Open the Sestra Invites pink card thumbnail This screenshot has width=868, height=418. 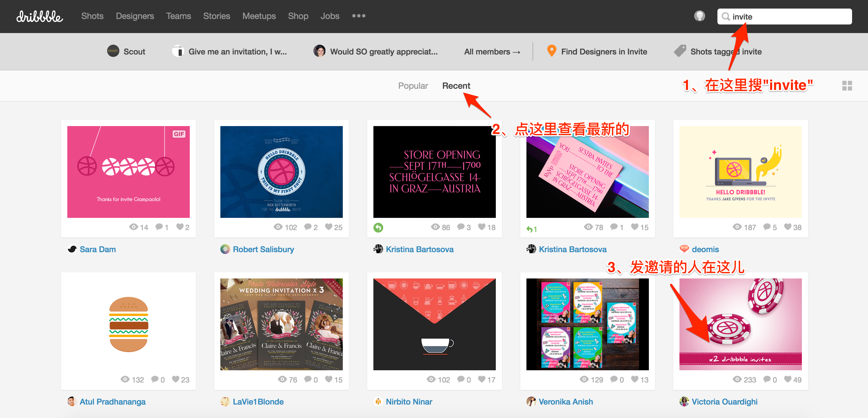[587, 172]
